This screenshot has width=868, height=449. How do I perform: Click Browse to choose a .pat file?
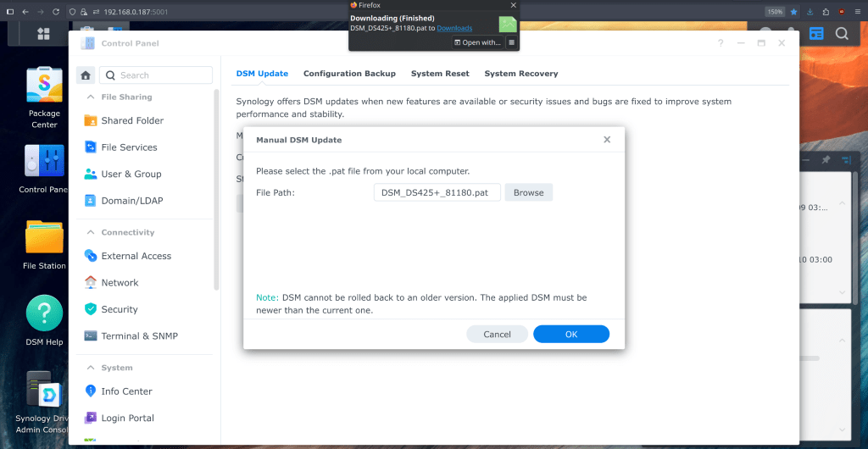tap(528, 192)
